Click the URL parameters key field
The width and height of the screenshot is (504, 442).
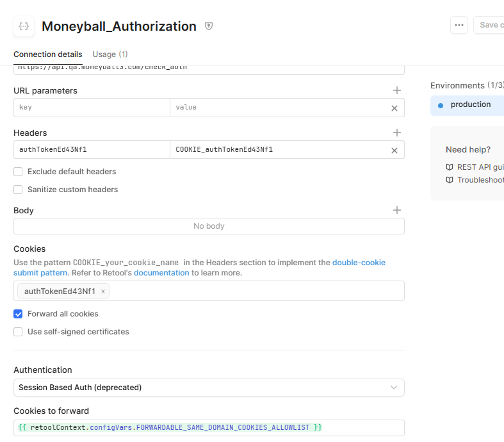click(x=92, y=108)
